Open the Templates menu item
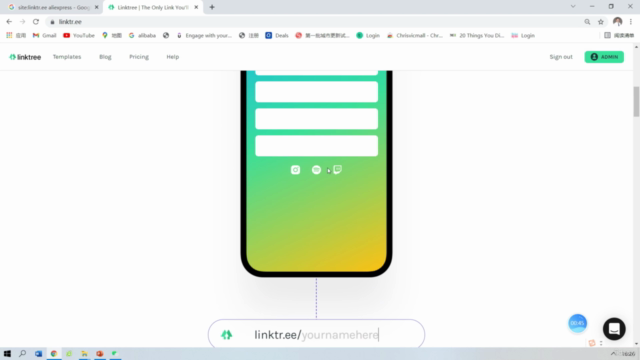The image size is (640, 360). [67, 57]
